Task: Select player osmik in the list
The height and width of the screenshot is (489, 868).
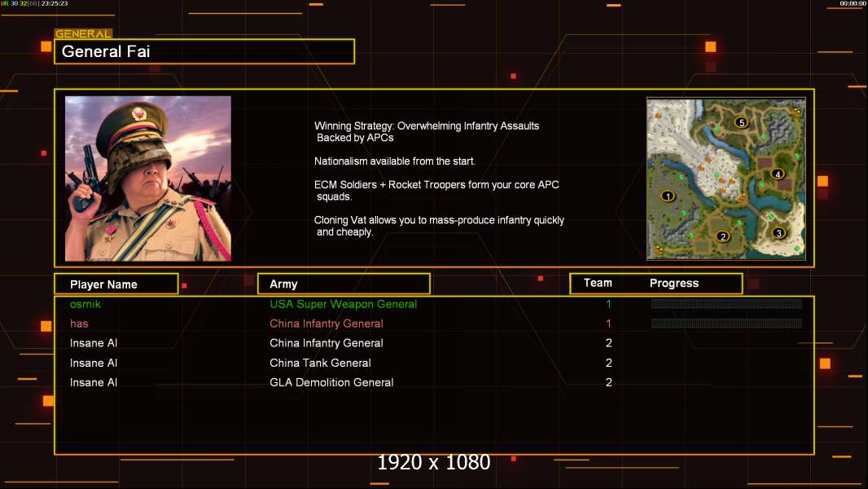Action: coord(85,304)
